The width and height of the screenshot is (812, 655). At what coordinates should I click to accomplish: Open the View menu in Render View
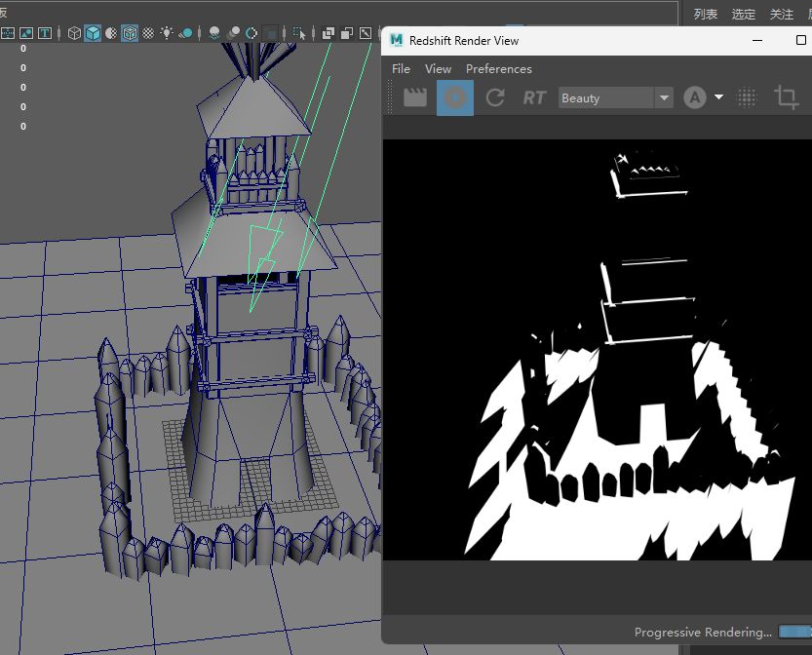click(438, 69)
